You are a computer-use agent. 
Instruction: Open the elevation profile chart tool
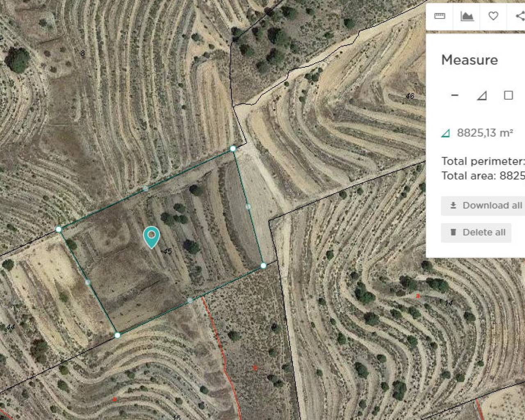[467, 16]
